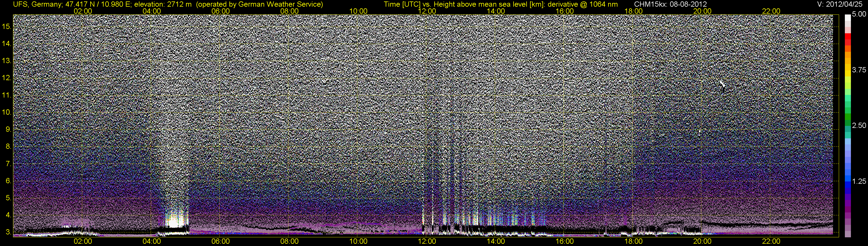Click the '10:00' label on the top time axis
Viewport: 868px width, 246px height.
pyautogui.click(x=358, y=11)
